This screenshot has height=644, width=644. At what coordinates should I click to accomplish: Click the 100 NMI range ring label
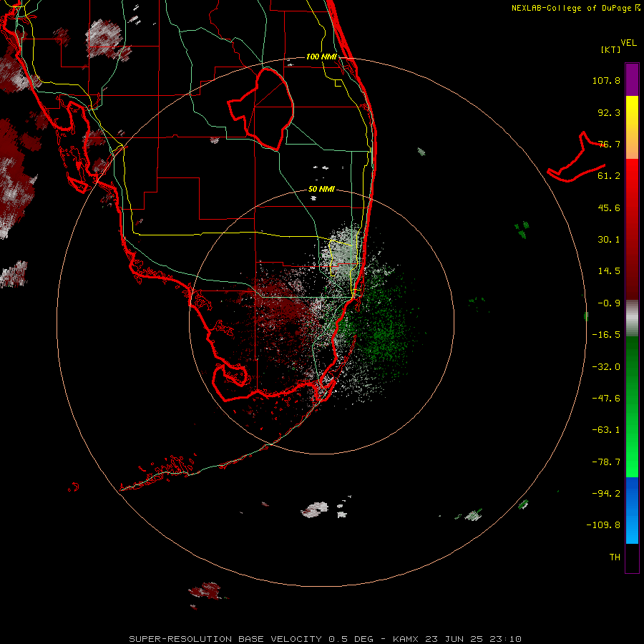(x=321, y=57)
